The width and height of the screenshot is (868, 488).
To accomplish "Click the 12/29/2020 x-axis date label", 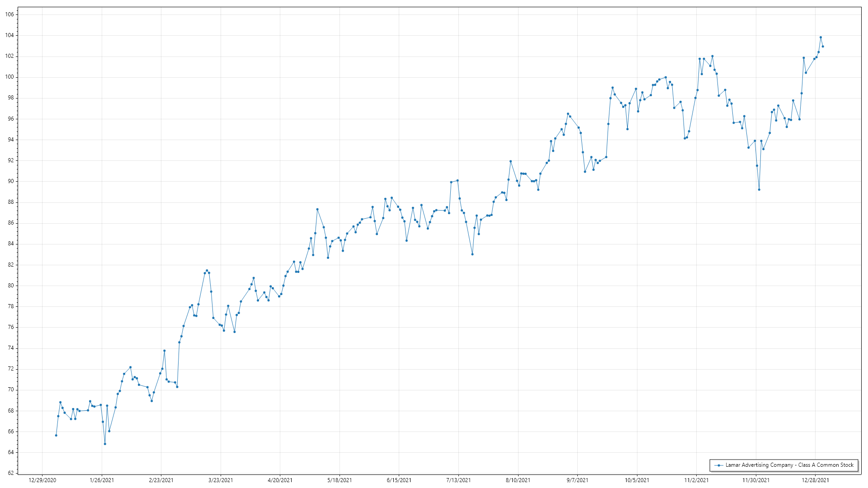I will coord(42,480).
